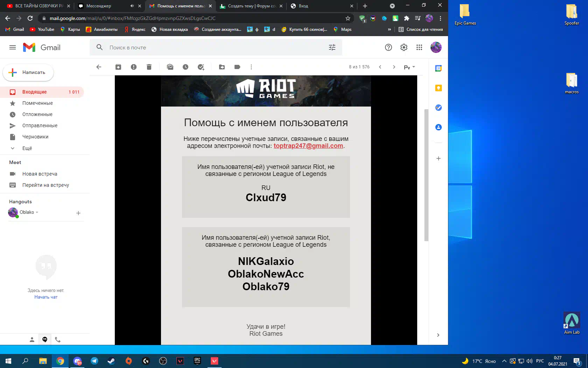The width and height of the screenshot is (588, 368).
Task: Click the Archive icon in mail toolbar
Action: 118,67
